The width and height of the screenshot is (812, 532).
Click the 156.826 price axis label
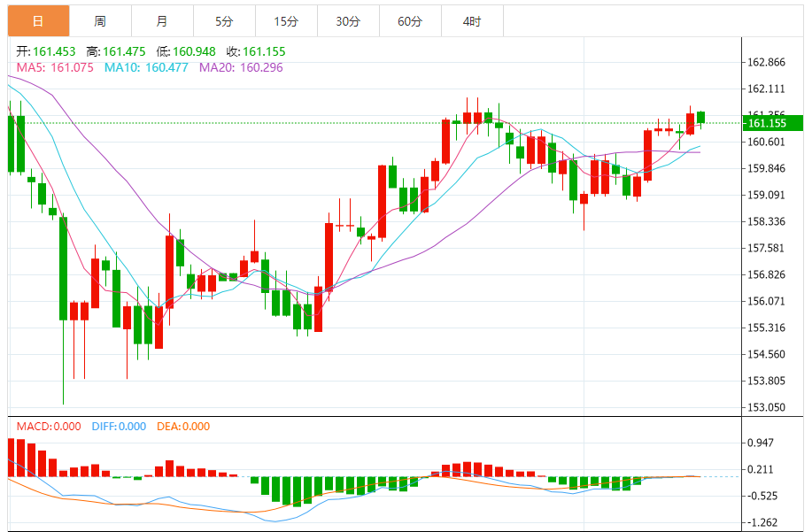coord(767,274)
